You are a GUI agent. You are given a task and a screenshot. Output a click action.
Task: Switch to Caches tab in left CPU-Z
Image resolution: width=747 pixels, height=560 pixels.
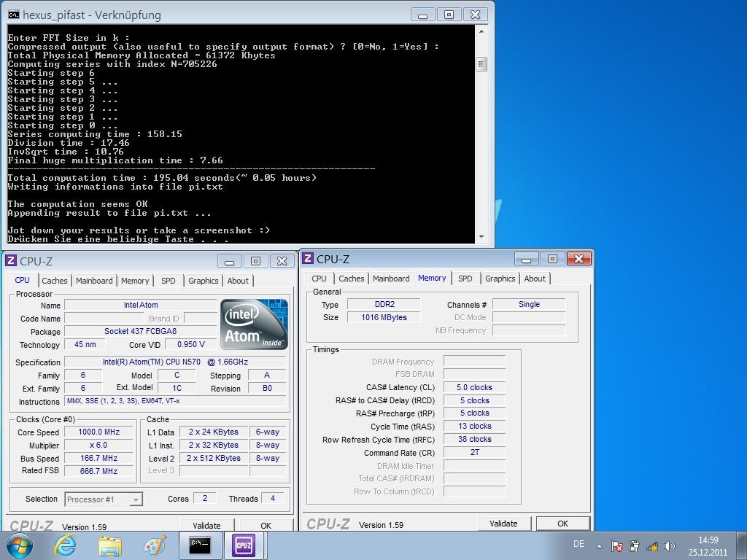(54, 281)
